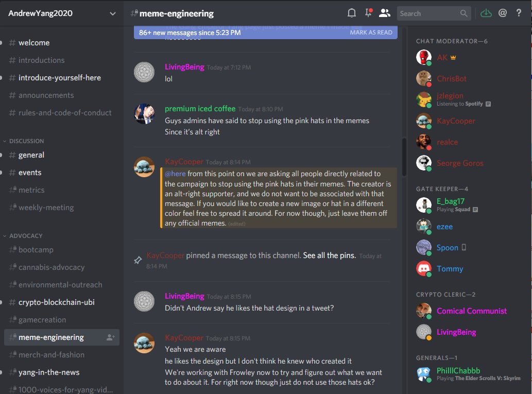Click premium iced coffee's username
The height and width of the screenshot is (394, 532).
tap(200, 109)
